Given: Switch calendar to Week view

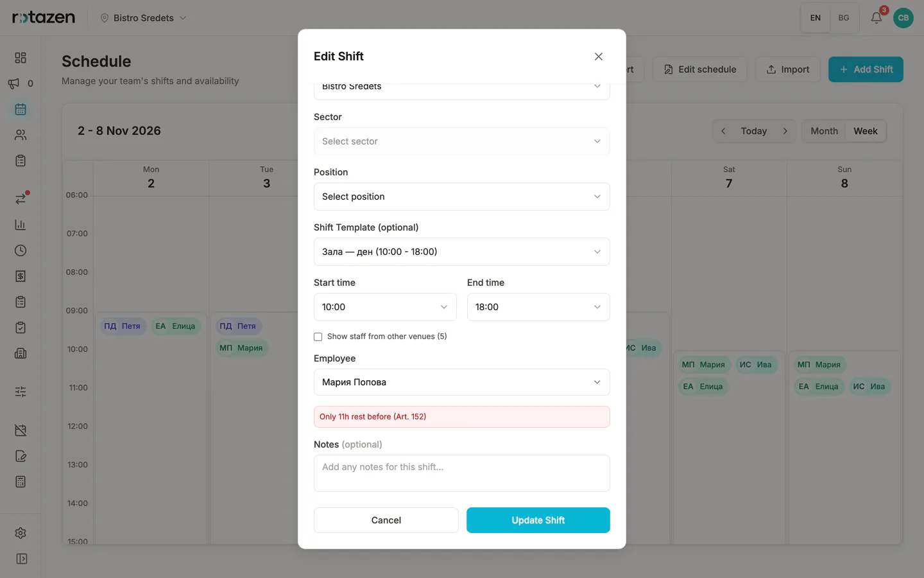Looking at the screenshot, I should (866, 131).
